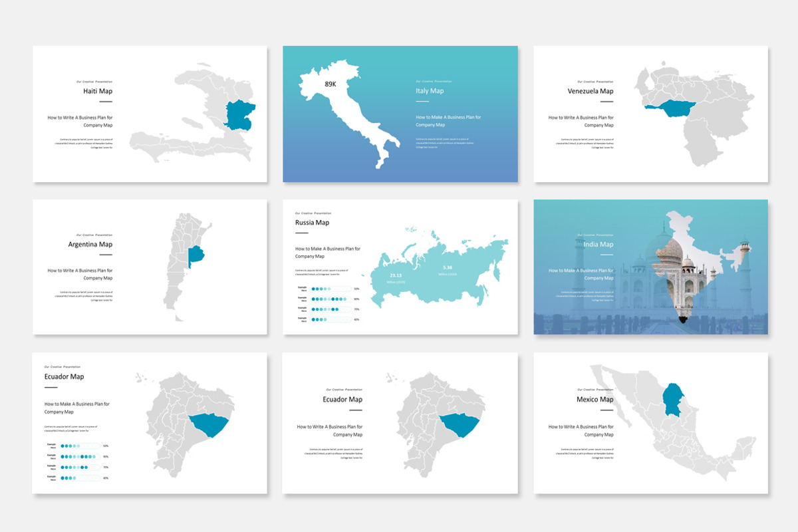Click the 'Argentina Map' title text
798x532 pixels.
point(90,245)
